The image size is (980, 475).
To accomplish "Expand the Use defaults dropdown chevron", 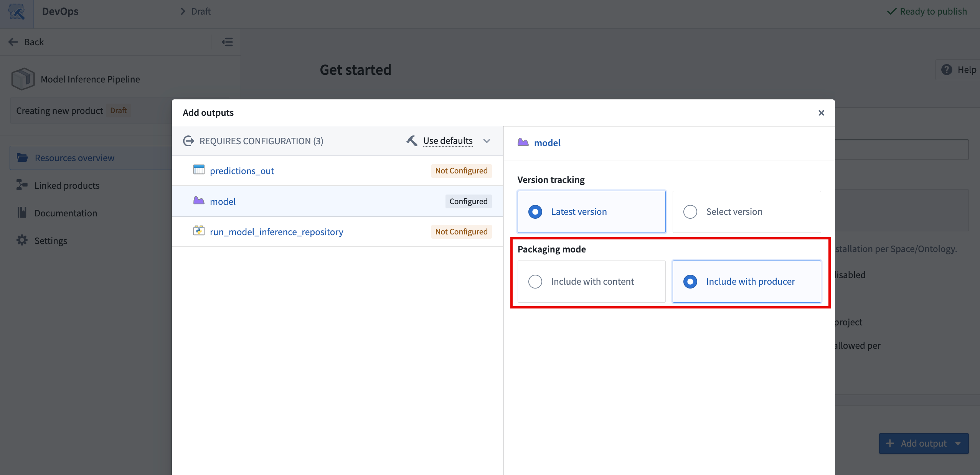I will coord(486,141).
